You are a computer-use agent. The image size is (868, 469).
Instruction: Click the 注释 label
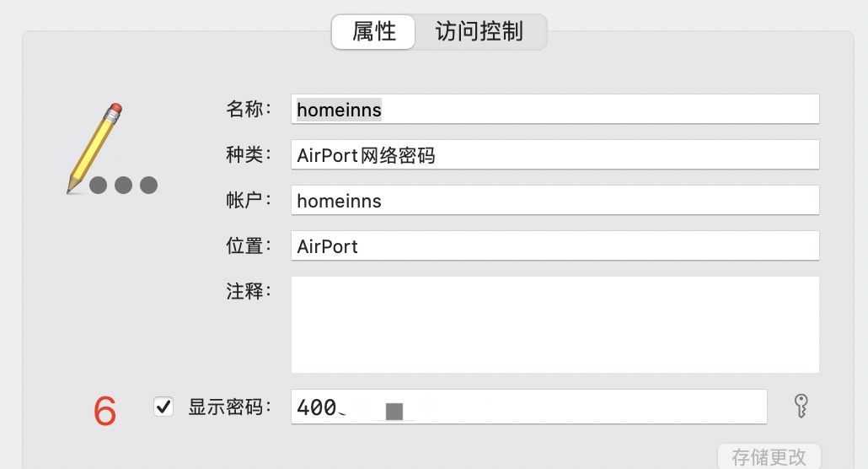pos(249,291)
